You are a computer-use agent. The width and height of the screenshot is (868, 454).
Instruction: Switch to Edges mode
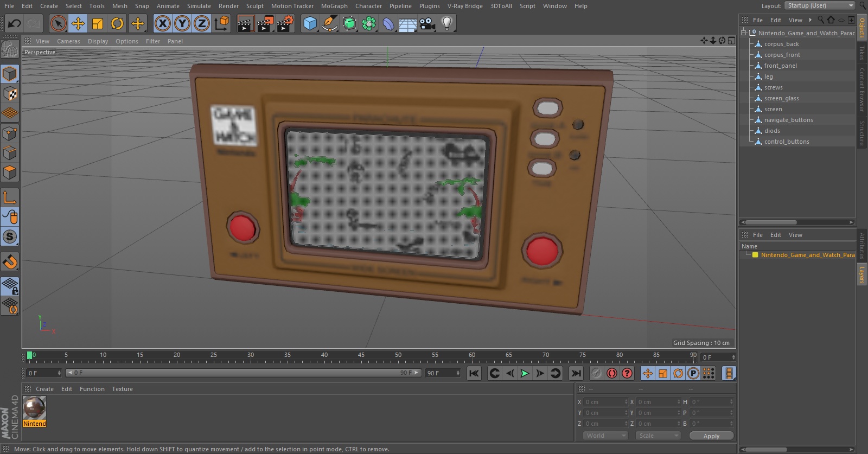point(10,152)
